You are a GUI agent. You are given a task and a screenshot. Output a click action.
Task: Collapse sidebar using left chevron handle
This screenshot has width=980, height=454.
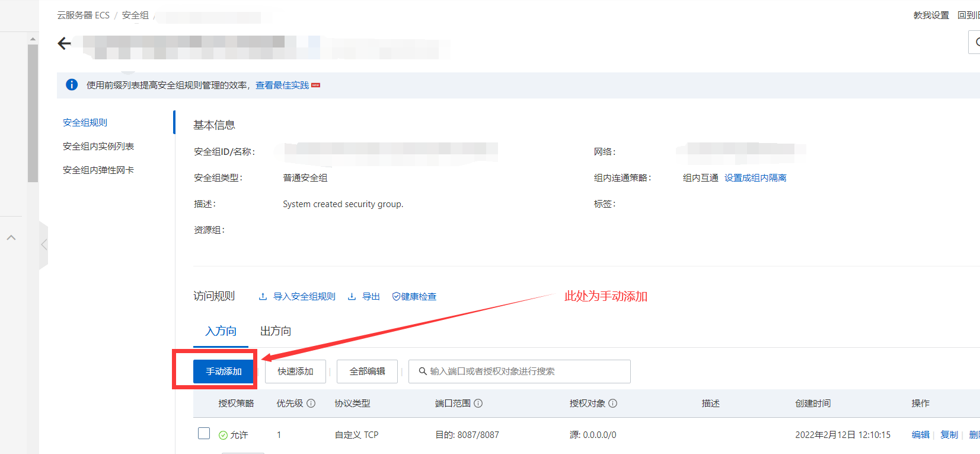[x=43, y=245]
